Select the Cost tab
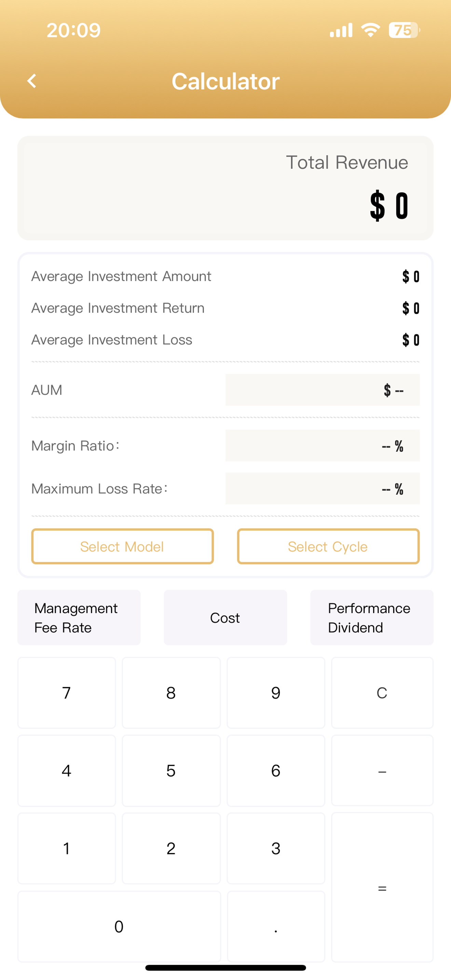This screenshot has height=980, width=451. pyautogui.click(x=225, y=617)
